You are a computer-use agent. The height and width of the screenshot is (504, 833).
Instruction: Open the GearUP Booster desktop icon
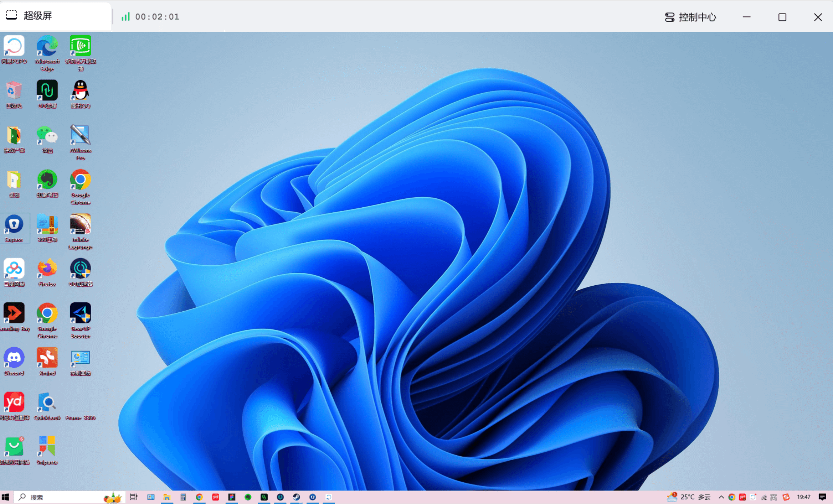(x=80, y=314)
